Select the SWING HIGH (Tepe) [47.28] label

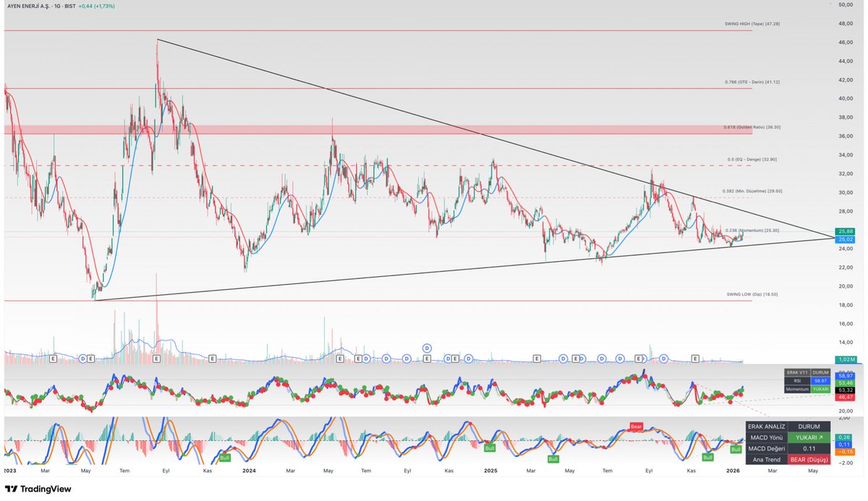(752, 24)
